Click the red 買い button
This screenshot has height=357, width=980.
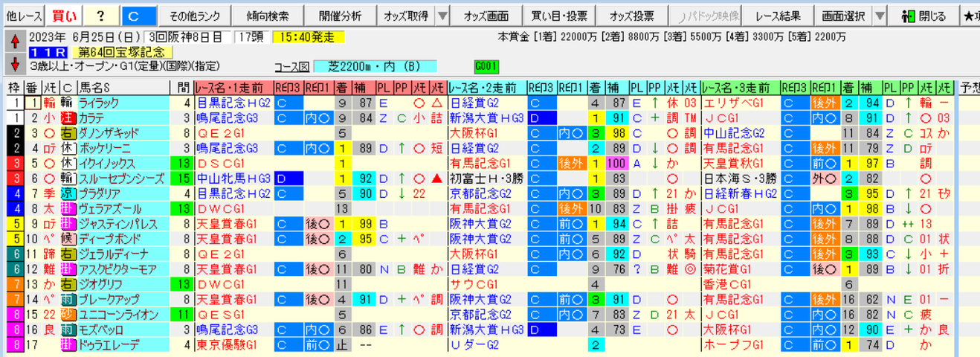click(x=64, y=16)
